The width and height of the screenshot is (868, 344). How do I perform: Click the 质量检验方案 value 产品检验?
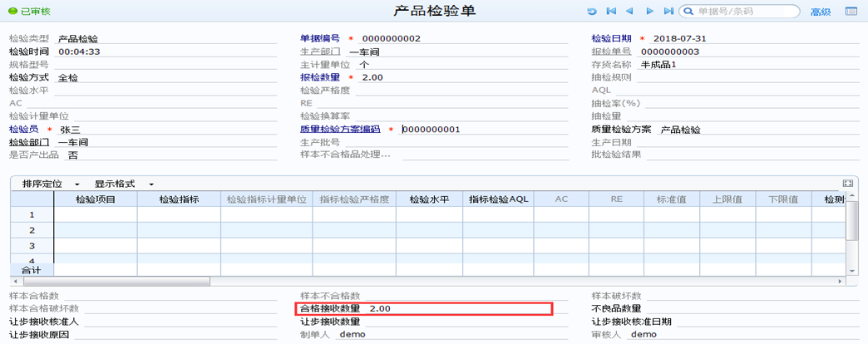pos(680,130)
